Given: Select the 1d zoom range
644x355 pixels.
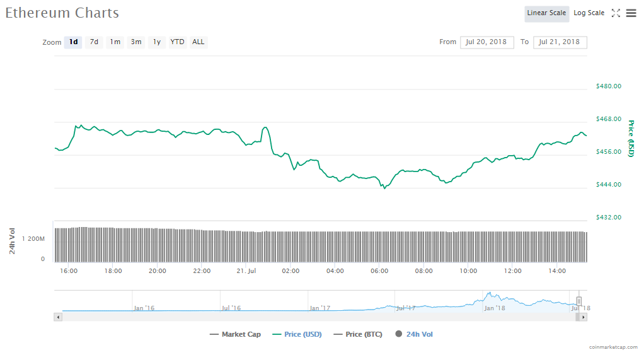Looking at the screenshot, I should pos(73,42).
